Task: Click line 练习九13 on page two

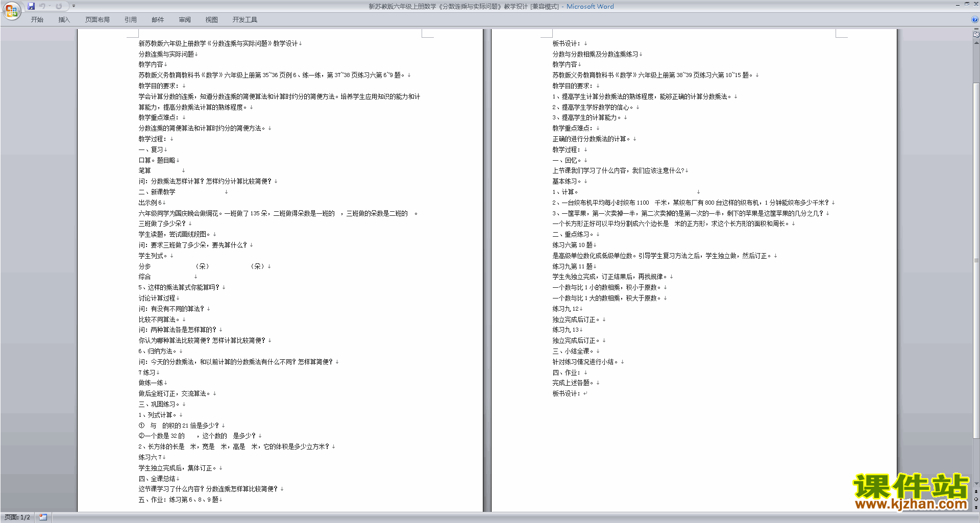Action: click(x=566, y=330)
